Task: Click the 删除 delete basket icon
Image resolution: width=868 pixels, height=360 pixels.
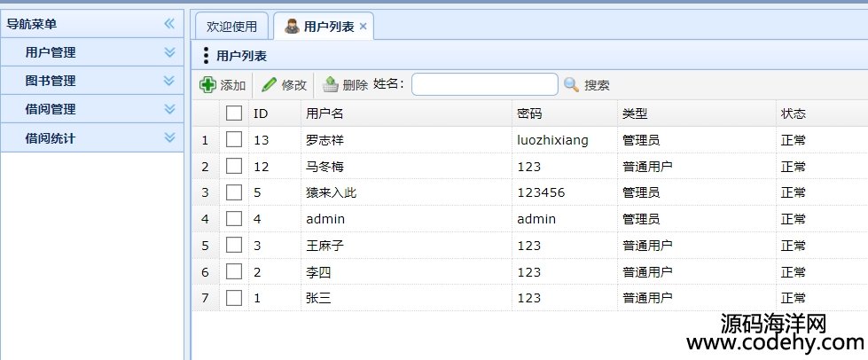Action: pyautogui.click(x=331, y=85)
